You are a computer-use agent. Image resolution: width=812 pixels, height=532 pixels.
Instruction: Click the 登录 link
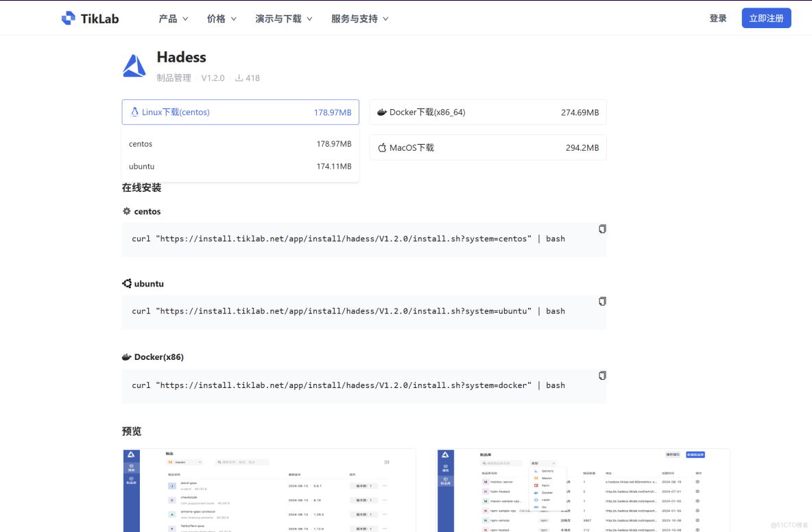[x=718, y=17]
